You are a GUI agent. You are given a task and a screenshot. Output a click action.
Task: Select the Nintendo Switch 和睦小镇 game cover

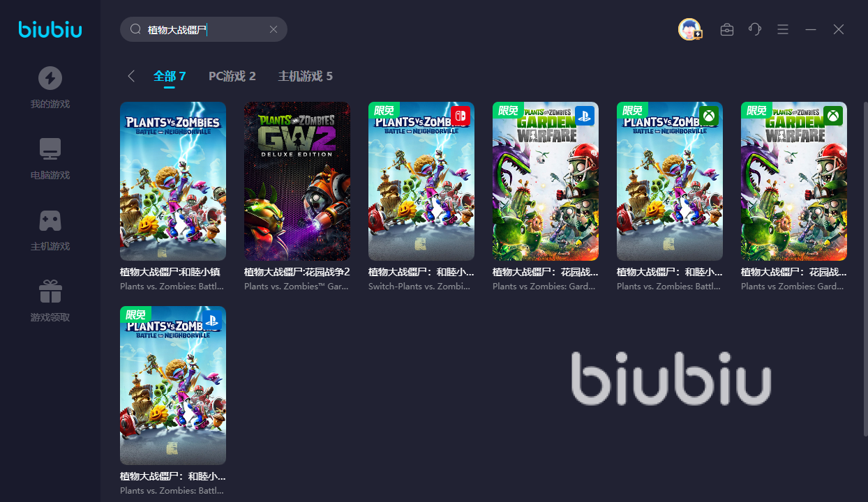(421, 181)
